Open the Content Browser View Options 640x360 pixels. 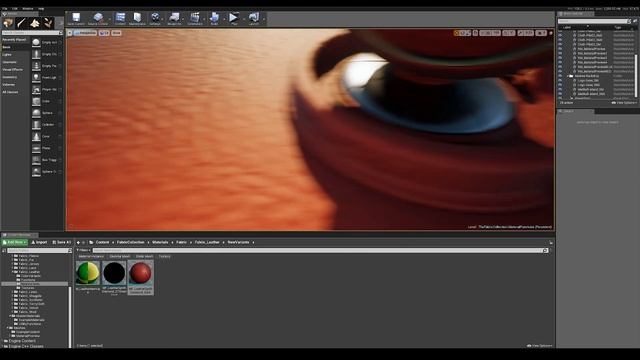[540, 346]
